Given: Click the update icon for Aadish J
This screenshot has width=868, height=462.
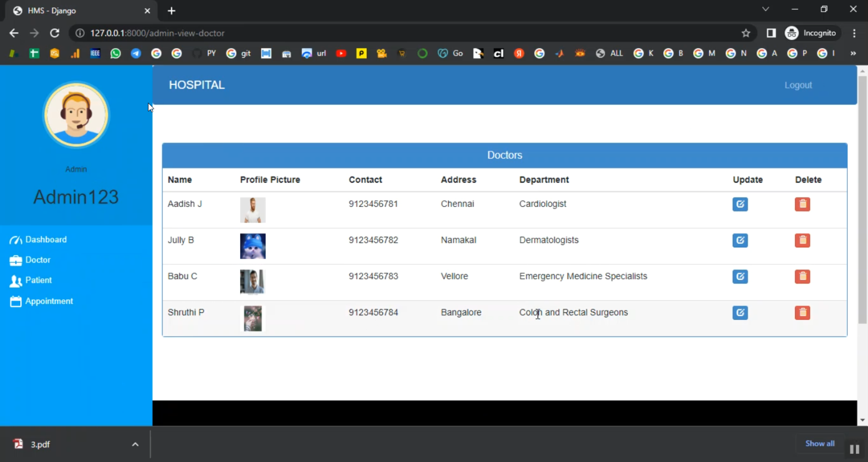Looking at the screenshot, I should [x=740, y=204].
